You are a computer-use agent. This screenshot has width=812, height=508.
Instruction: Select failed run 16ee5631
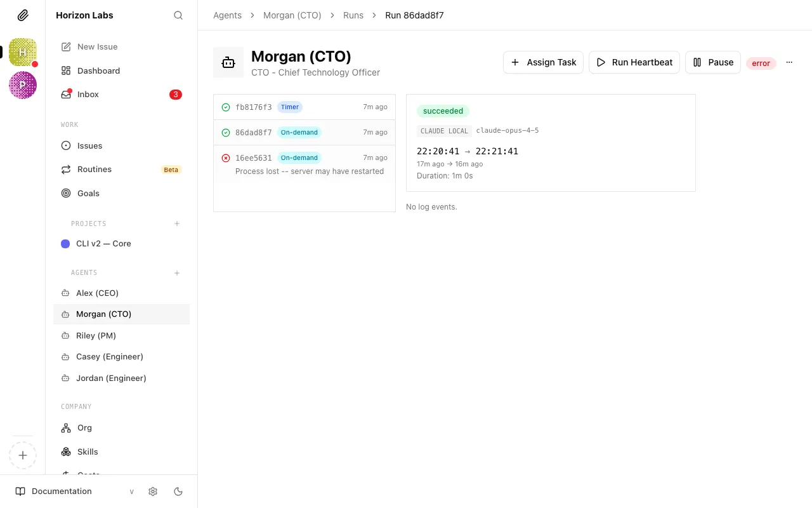304,164
